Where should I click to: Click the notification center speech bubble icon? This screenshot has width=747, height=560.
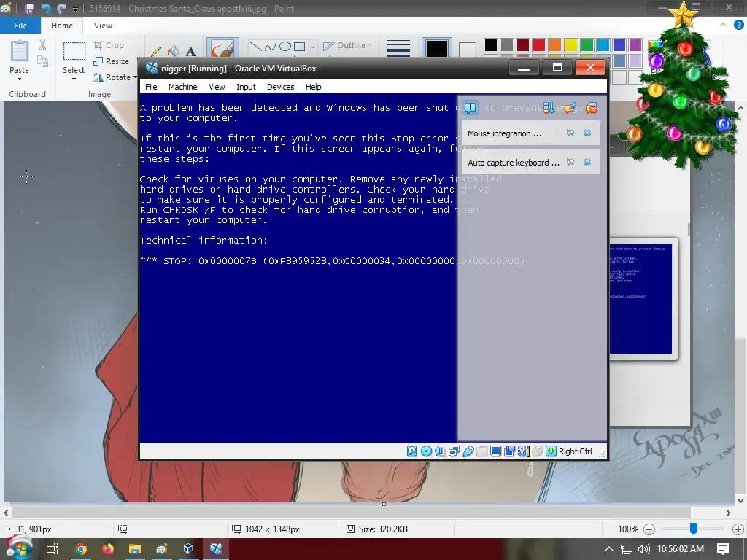pos(471,108)
